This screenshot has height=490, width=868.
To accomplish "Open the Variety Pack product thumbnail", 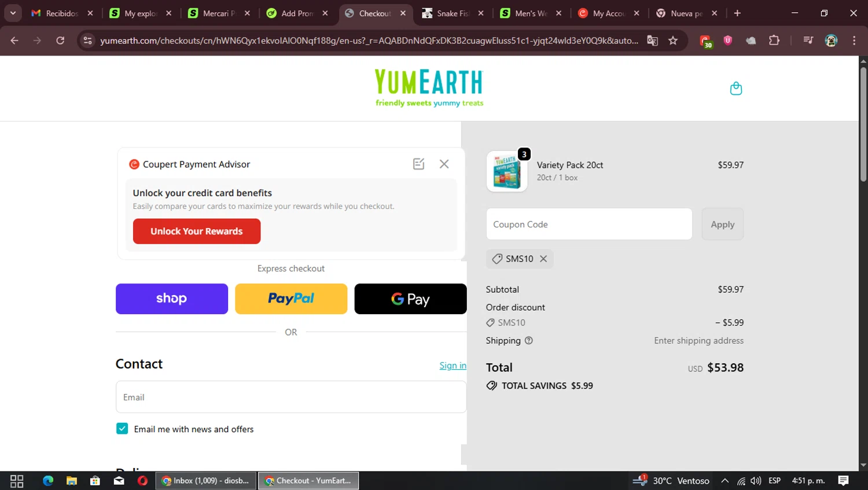I will pyautogui.click(x=507, y=172).
